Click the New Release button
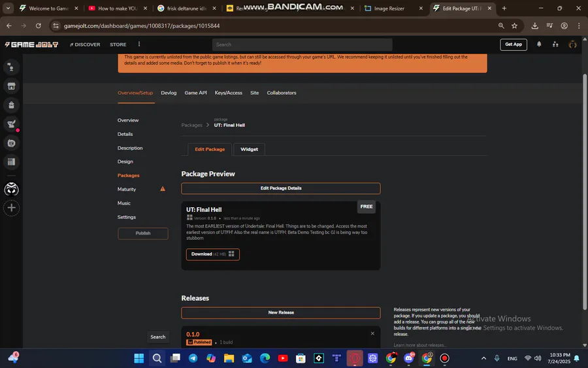The image size is (588, 368). 281,312
